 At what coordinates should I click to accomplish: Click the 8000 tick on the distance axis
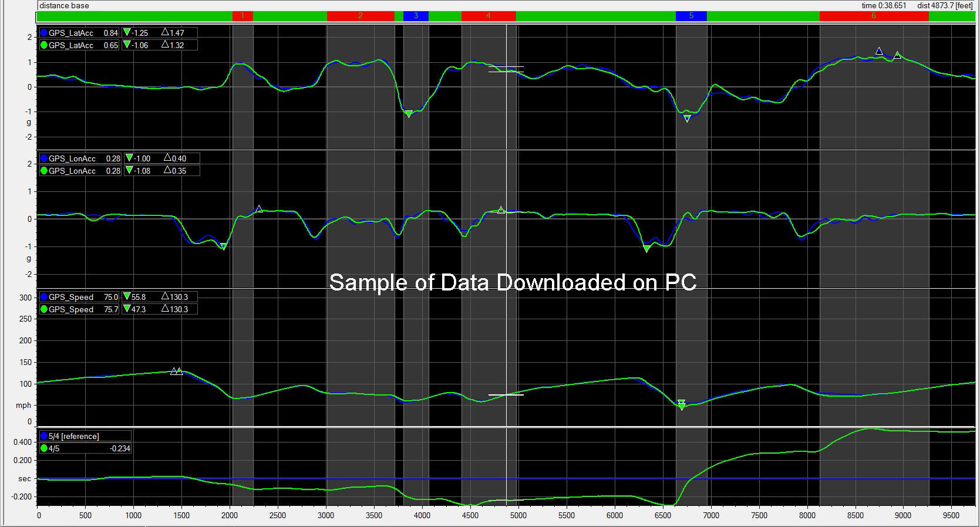tap(807, 515)
